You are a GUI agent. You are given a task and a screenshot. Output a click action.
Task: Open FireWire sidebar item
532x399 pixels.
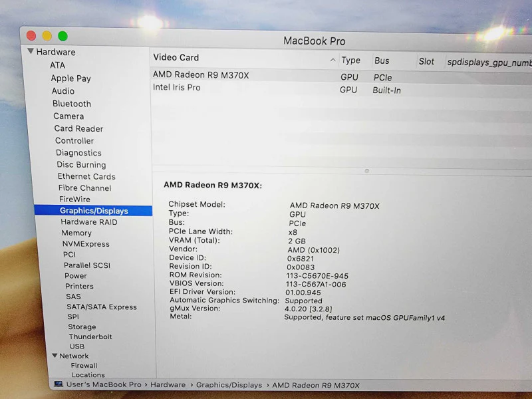point(74,199)
